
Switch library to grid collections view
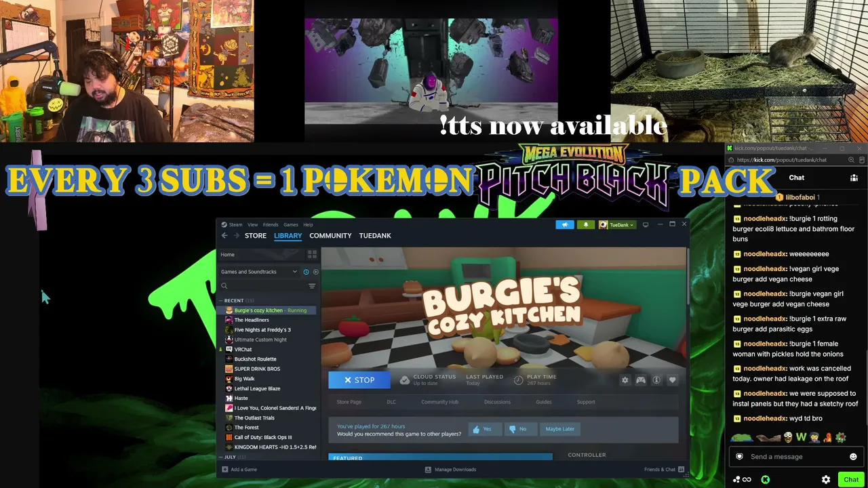point(312,254)
